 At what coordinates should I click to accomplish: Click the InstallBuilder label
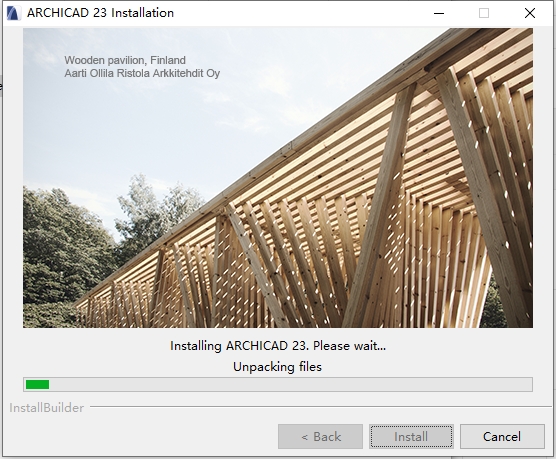46,408
